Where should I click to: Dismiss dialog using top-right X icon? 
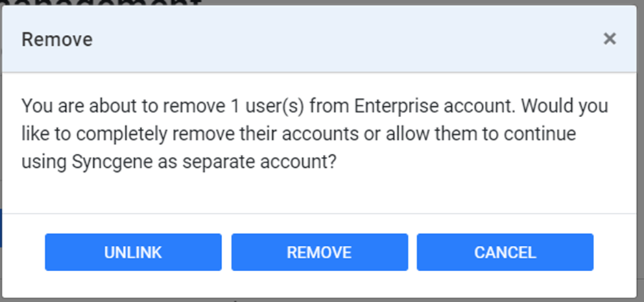[609, 39]
